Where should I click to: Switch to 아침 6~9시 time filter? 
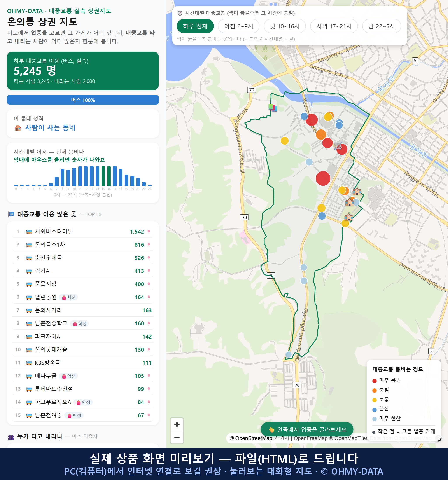[238, 26]
